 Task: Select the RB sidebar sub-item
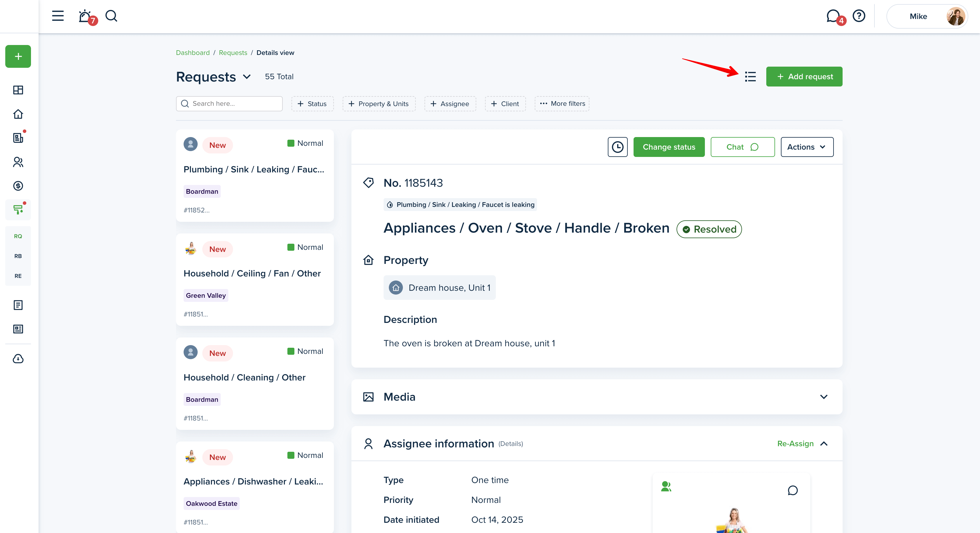click(18, 256)
